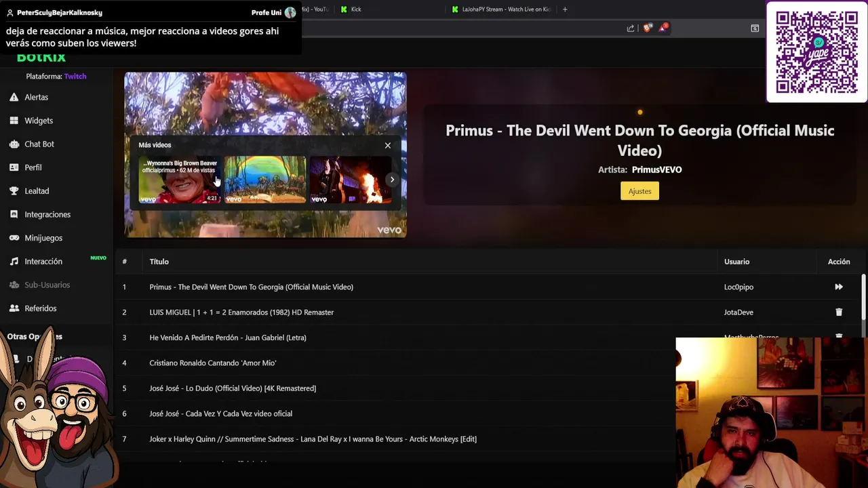The width and height of the screenshot is (868, 488).
Task: Click user JotaDeve in the queue
Action: 738,312
